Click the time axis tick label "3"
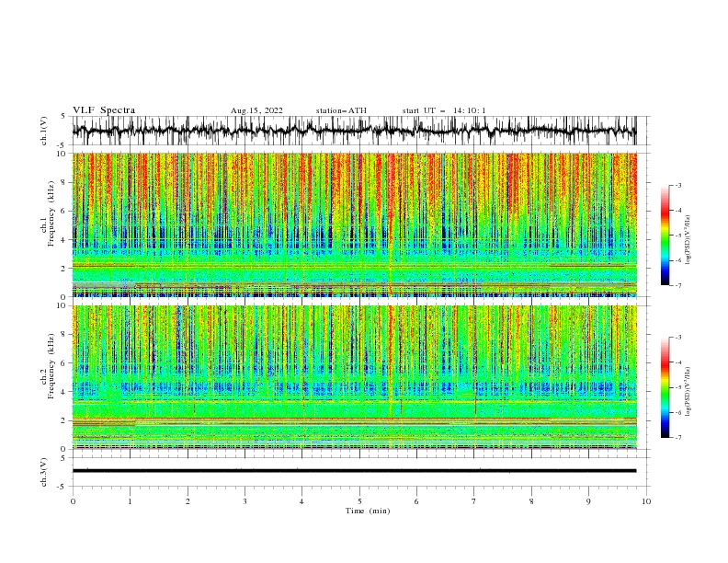728x563 pixels. 245,501
